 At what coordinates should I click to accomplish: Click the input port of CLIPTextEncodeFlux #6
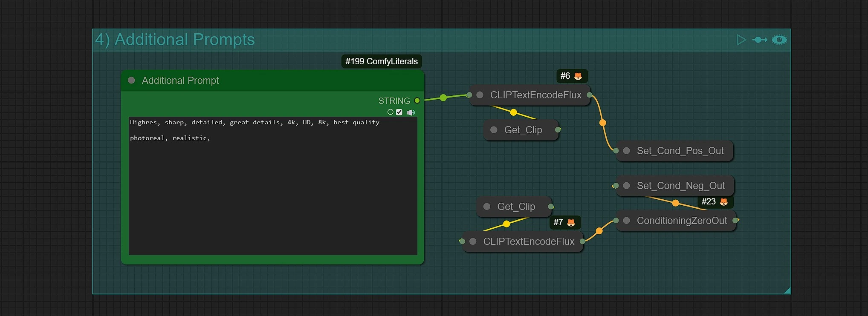[469, 95]
